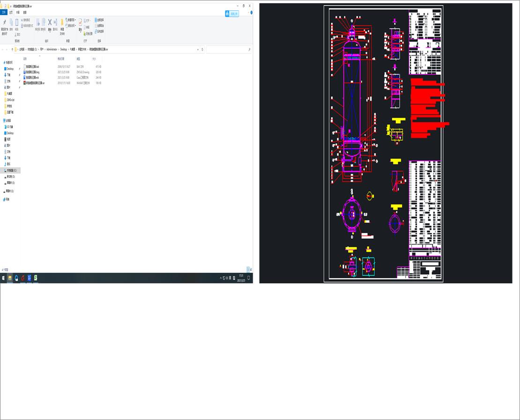Click Invert selection in the ribbon
The width and height of the screenshot is (520, 420).
99,31
